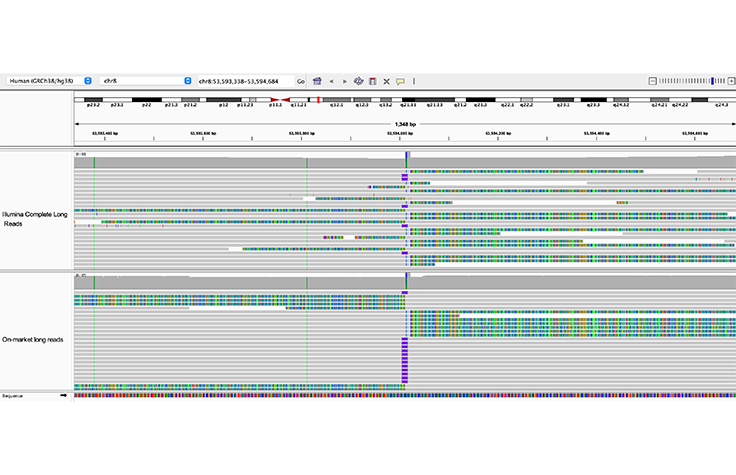Go back to previous locus with left arrow
This screenshot has height=475, width=736.
(x=331, y=80)
